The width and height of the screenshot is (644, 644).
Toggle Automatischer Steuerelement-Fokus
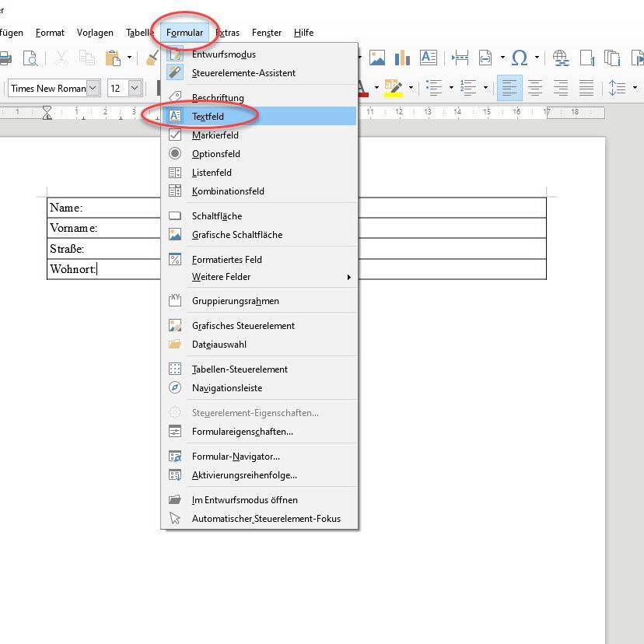[259, 518]
